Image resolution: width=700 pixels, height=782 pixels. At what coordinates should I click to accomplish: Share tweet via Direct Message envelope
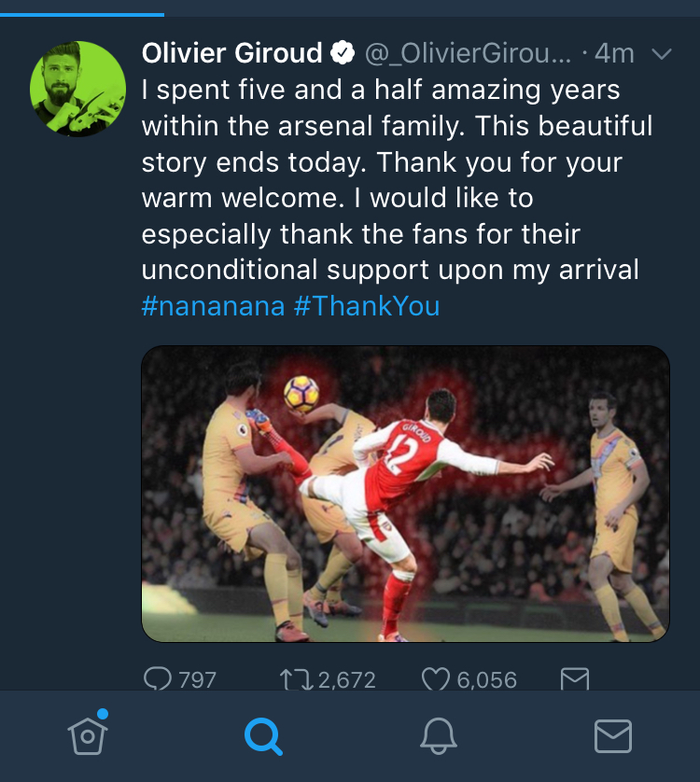click(x=574, y=679)
